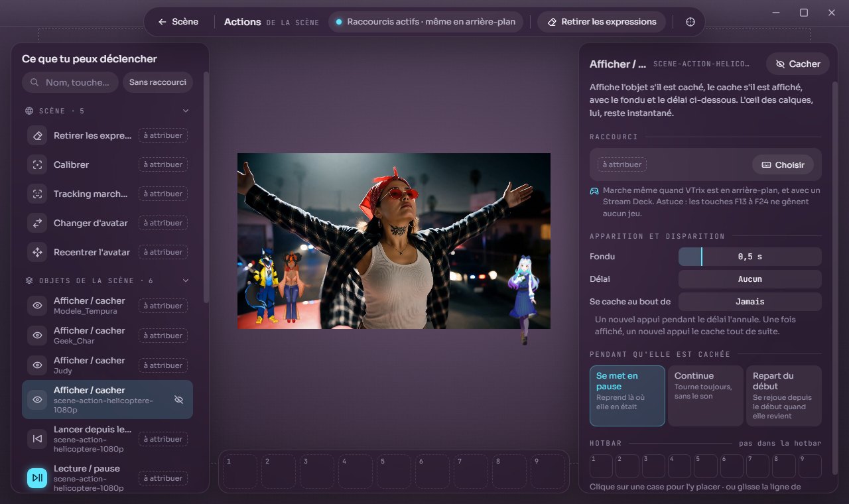Click hotbar slot 1 in the detail panel
Screen dimensions: 849x504
pyautogui.click(x=601, y=466)
